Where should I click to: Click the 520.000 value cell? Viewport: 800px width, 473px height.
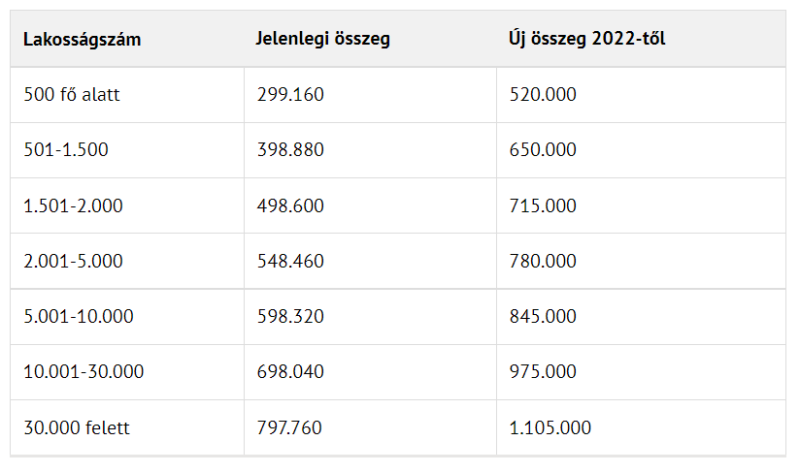pyautogui.click(x=543, y=95)
